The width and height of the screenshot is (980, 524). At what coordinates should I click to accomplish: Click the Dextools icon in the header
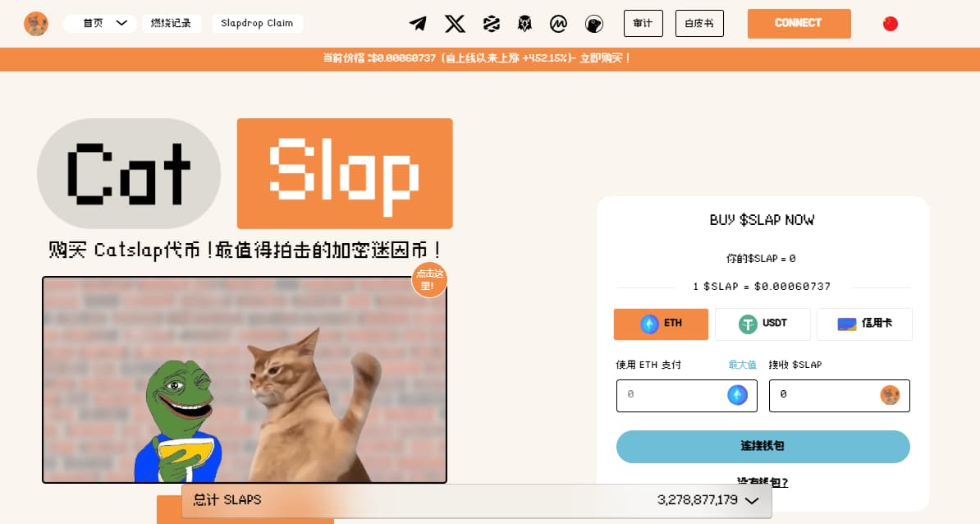point(492,24)
